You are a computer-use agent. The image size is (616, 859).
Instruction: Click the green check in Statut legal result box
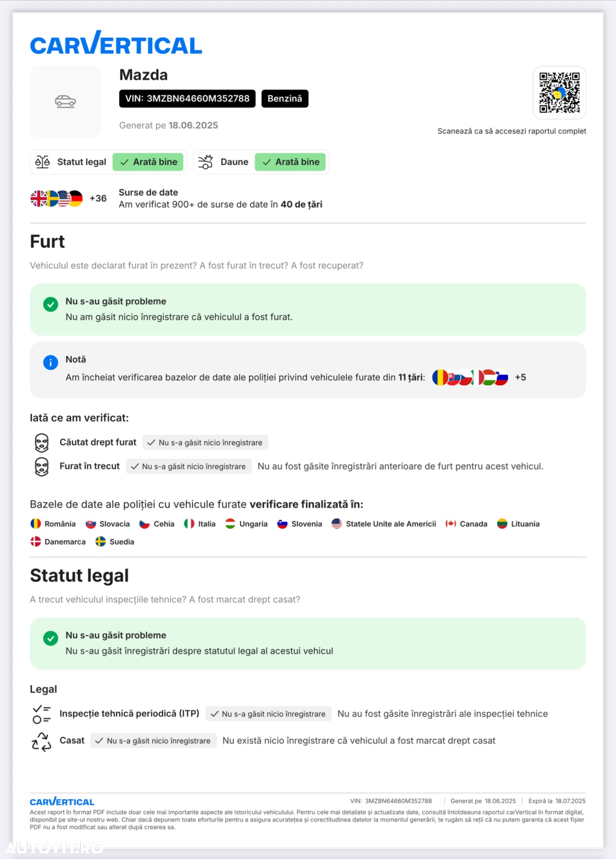[50, 638]
